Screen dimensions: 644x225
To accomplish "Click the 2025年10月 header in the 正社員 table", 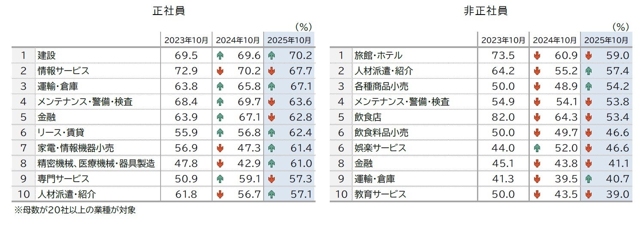I will [x=289, y=40].
